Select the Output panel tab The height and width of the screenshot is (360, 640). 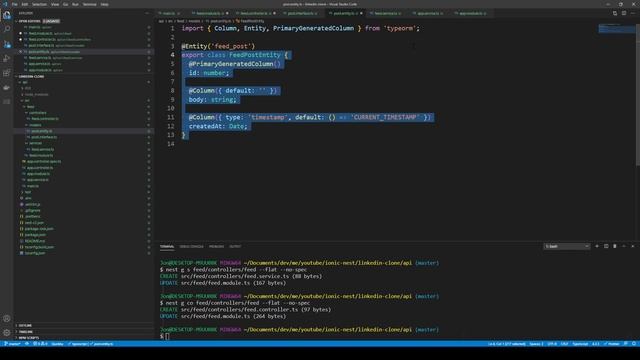pyautogui.click(x=235, y=247)
